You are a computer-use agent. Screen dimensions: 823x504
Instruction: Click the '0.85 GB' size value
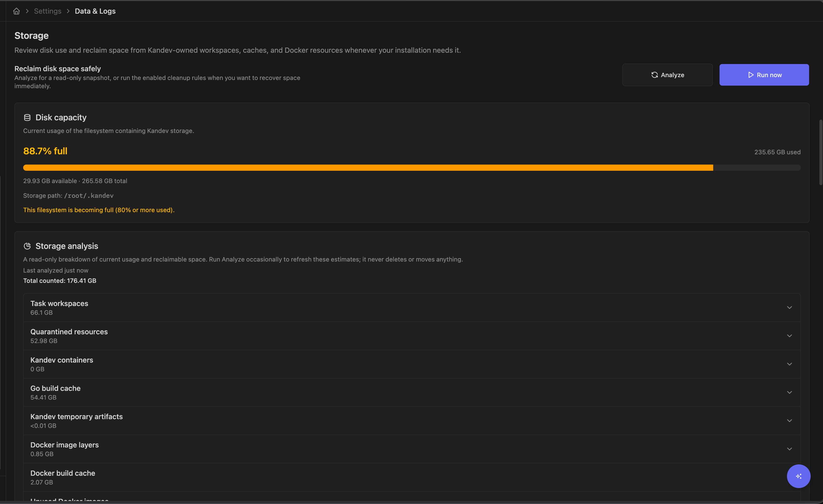[42, 454]
